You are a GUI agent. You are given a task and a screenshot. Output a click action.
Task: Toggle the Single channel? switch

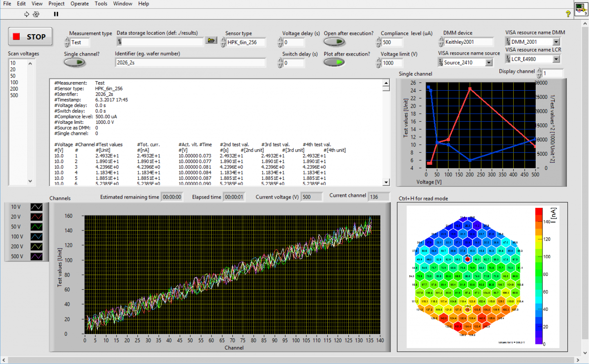75,63
